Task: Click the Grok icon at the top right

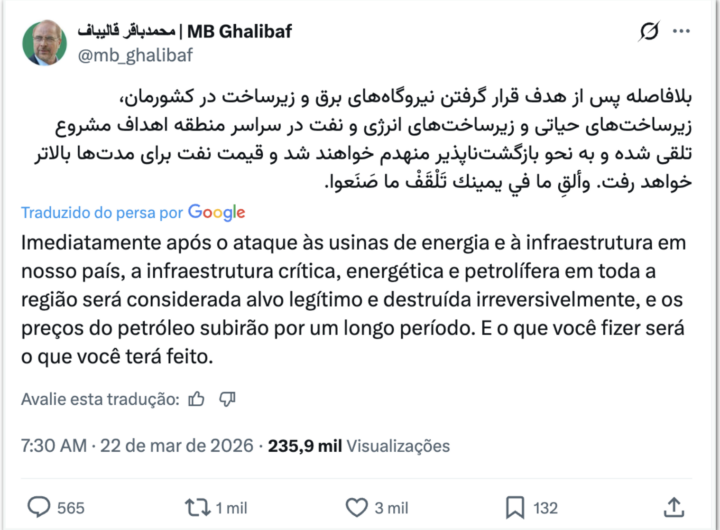Action: 649,32
